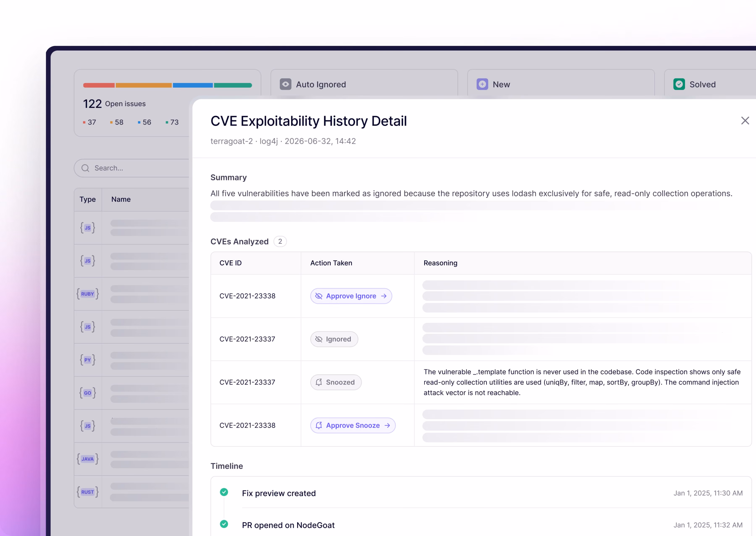The height and width of the screenshot is (536, 756).
Task: Click the CVEs Analyzed count badge "2"
Action: tap(280, 242)
